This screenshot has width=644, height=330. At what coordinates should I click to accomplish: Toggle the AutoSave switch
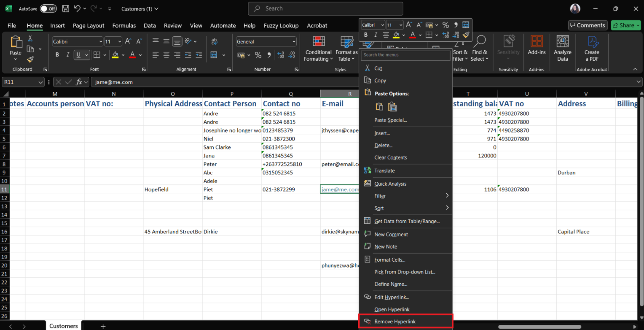pos(48,8)
